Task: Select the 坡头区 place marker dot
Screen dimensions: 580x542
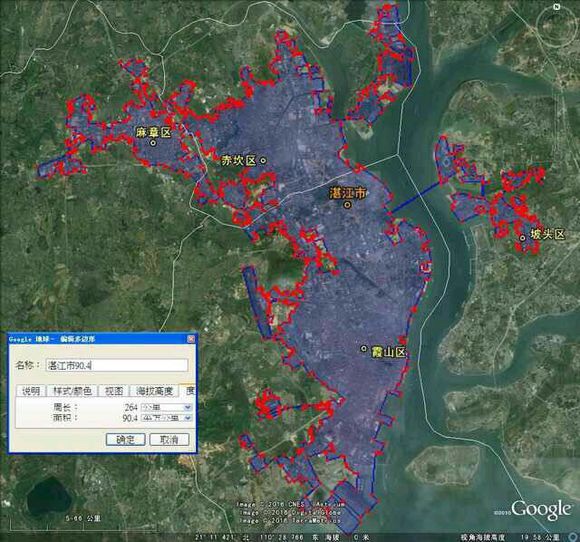Action: point(522,238)
